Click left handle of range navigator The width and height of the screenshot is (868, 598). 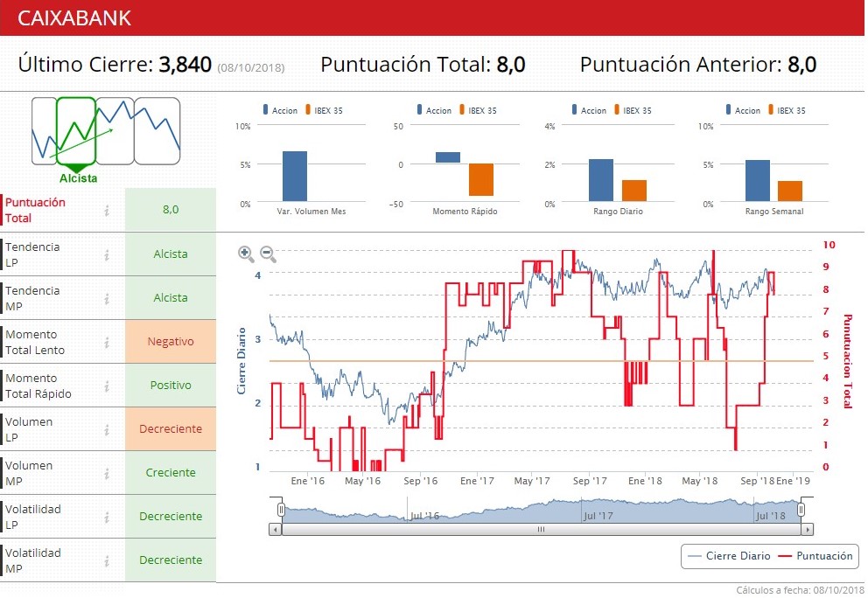click(x=281, y=510)
